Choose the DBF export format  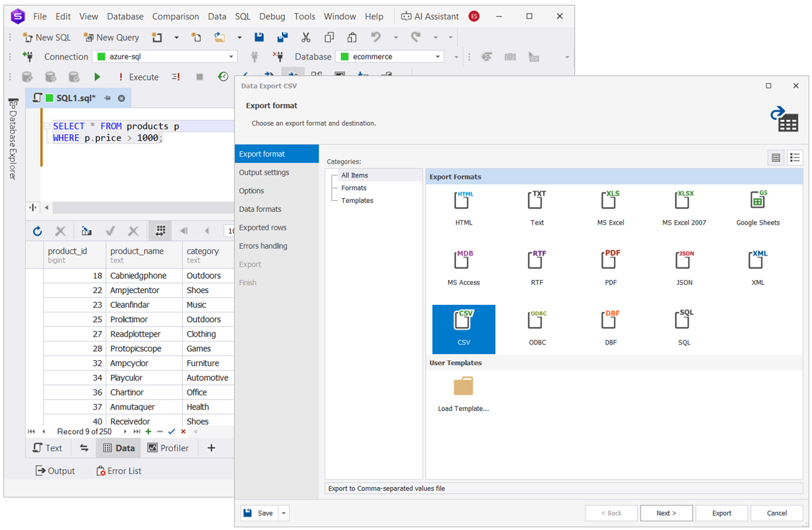click(610, 329)
